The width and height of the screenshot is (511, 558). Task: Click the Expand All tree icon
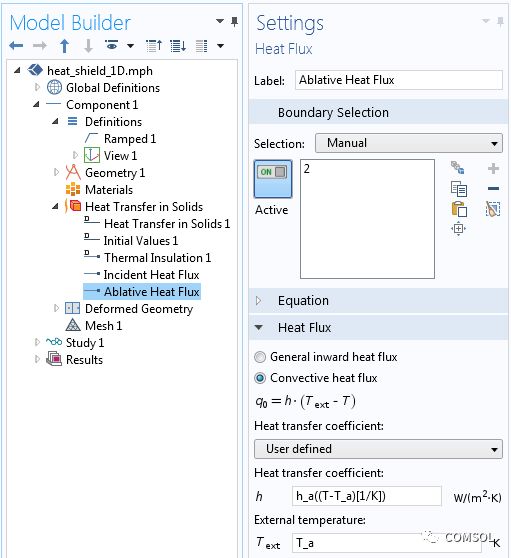tap(178, 46)
